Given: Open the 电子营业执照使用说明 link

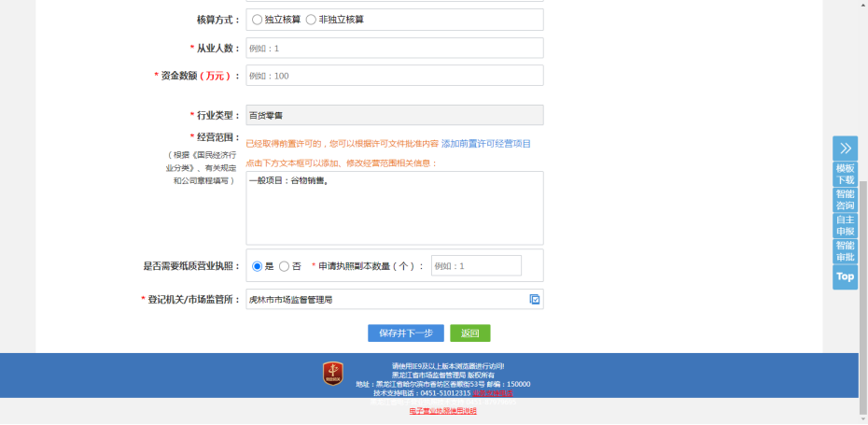Looking at the screenshot, I should 442,411.
